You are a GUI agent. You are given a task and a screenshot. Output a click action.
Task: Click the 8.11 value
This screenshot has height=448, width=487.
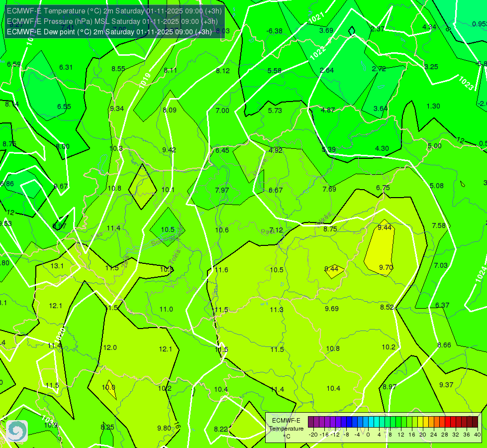coord(170,70)
